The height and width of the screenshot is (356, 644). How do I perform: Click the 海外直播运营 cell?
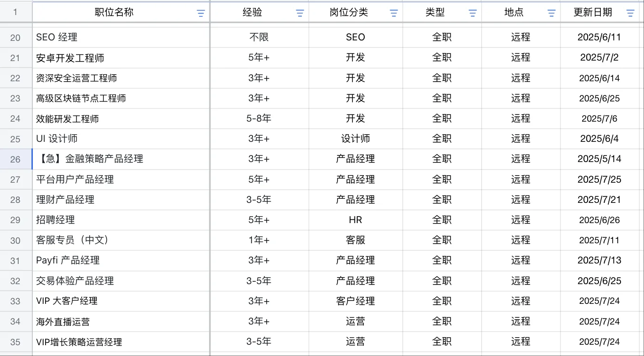click(121, 322)
